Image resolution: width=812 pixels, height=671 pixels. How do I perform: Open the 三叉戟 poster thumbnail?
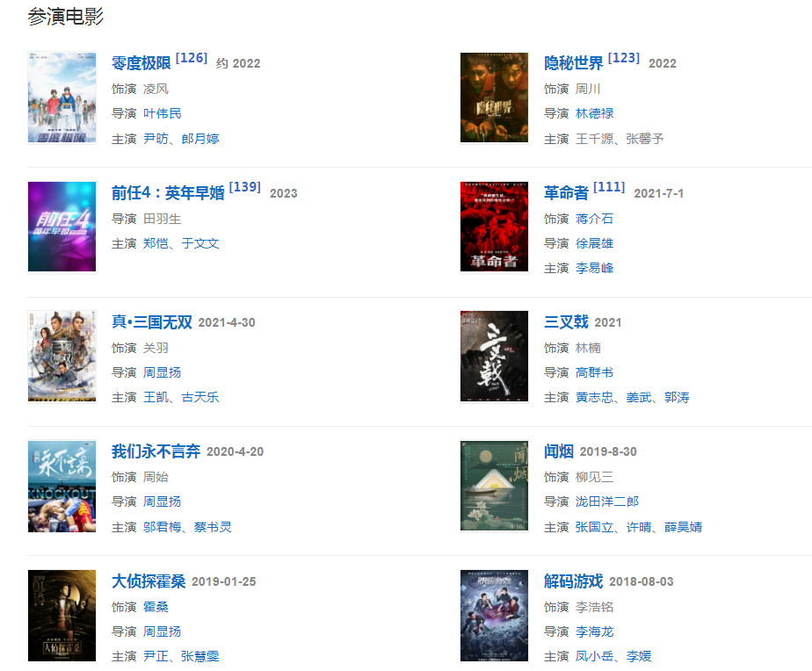pos(494,357)
